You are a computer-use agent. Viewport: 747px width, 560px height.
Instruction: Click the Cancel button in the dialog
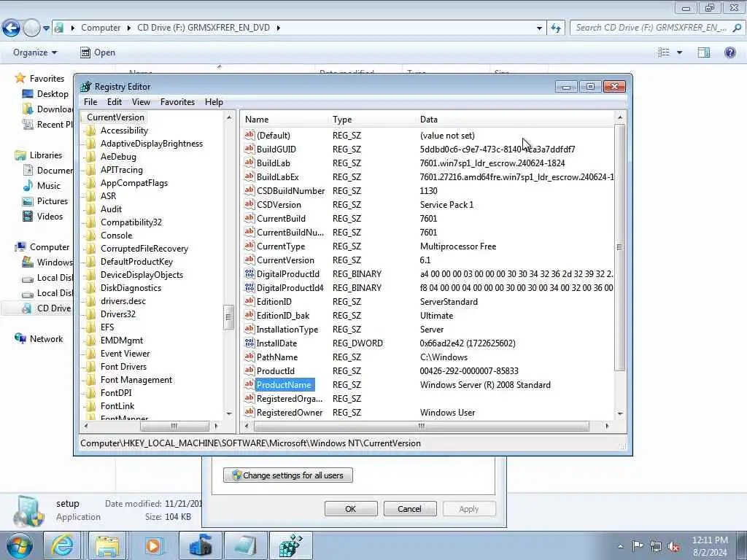coord(410,508)
